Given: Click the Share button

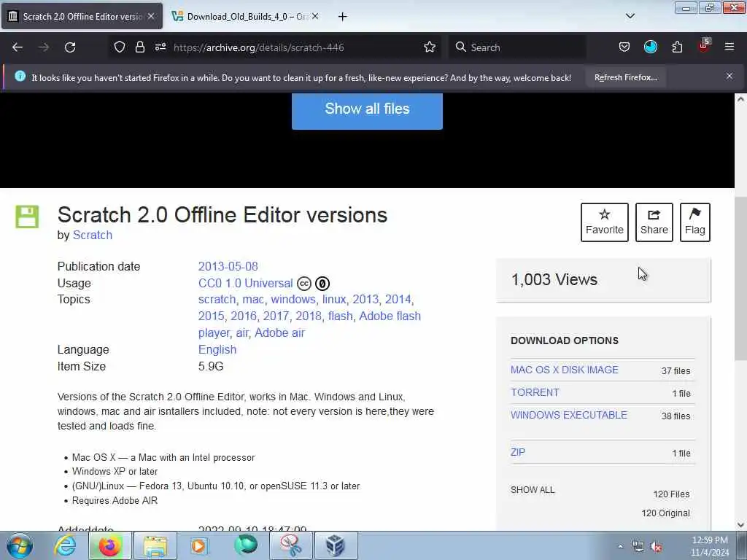Looking at the screenshot, I should (x=654, y=222).
